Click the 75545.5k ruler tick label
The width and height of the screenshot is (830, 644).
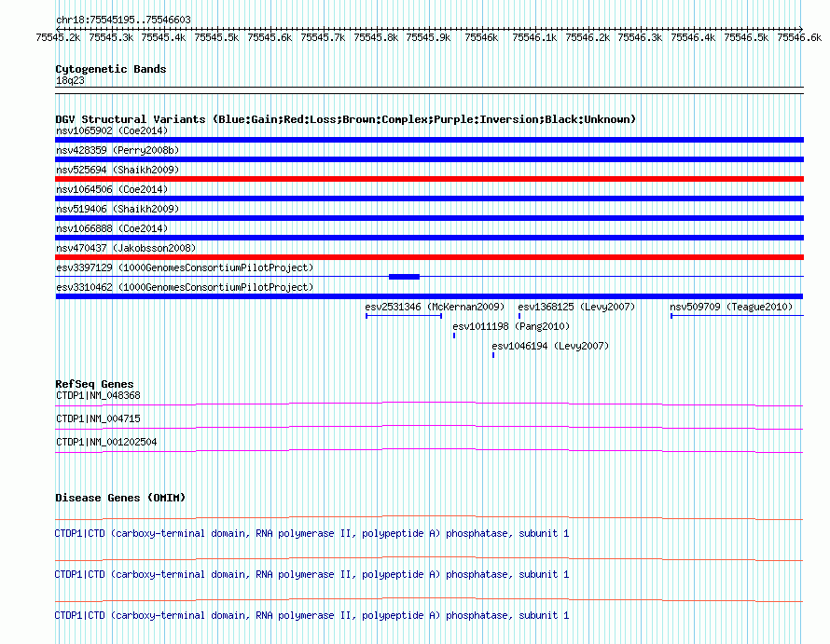click(x=216, y=37)
